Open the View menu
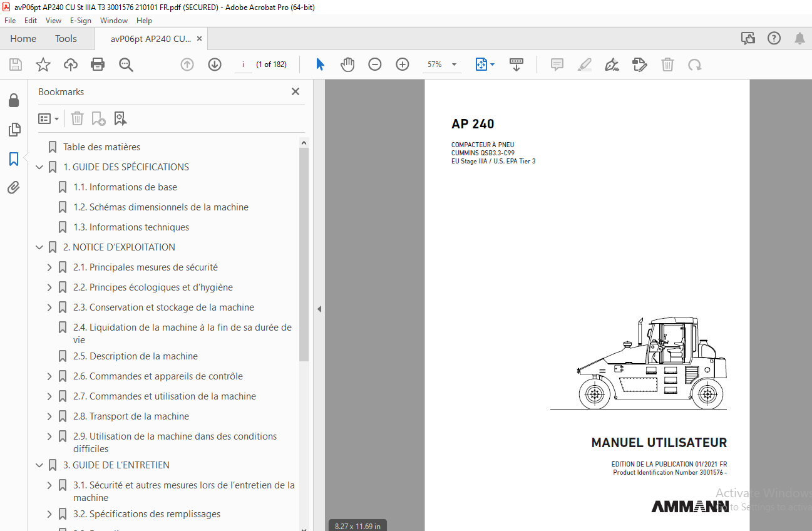Image resolution: width=812 pixels, height=531 pixels. pyautogui.click(x=53, y=21)
